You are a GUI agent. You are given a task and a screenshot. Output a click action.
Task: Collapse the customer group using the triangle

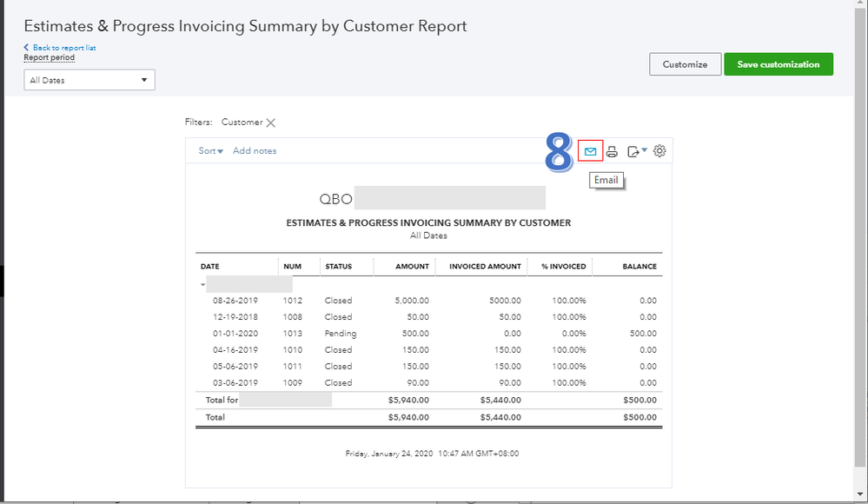tap(202, 283)
